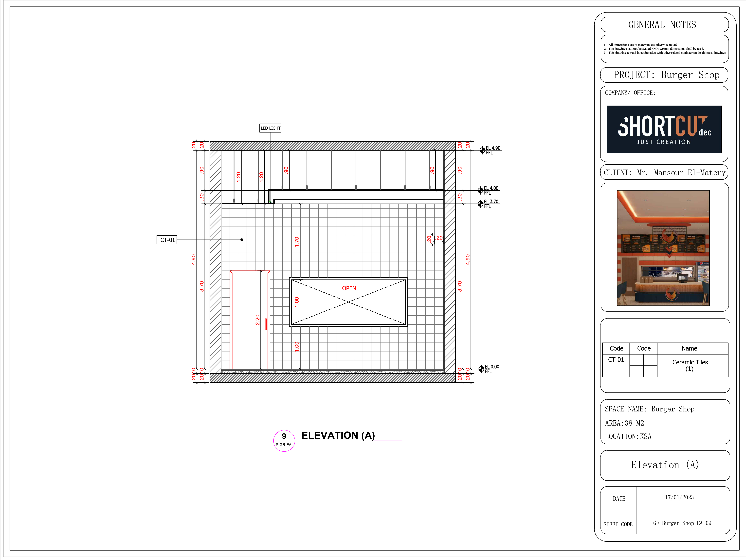Click the magenta view number 9 bubble
746x560 pixels.
(x=284, y=441)
